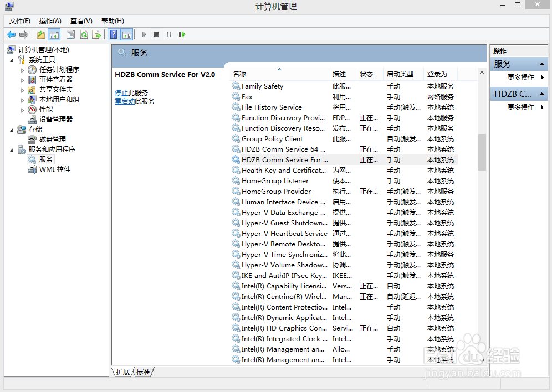Click the services list vertical scrollbar thumb
552x392 pixels.
click(482, 152)
